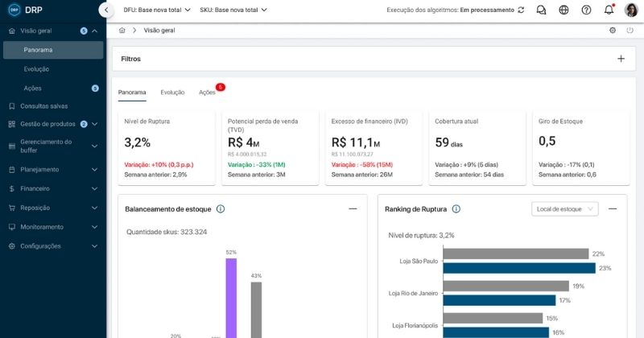Screen dimensions: 644x338
Task: Open the chat support icon
Action: (x=541, y=10)
